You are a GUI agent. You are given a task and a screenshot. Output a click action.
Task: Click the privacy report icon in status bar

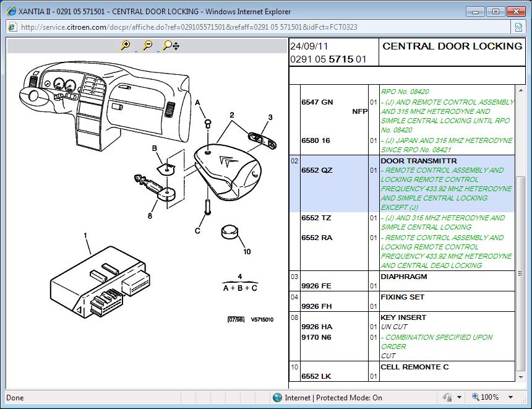447,397
